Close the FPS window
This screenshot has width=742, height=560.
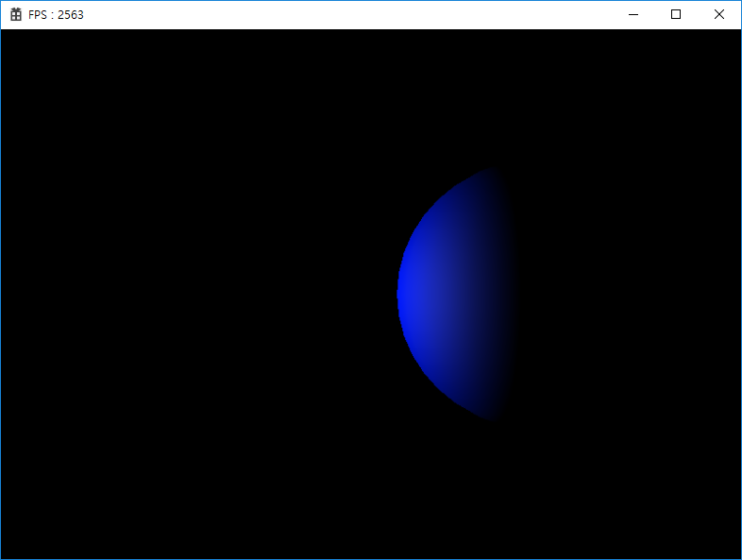[718, 15]
